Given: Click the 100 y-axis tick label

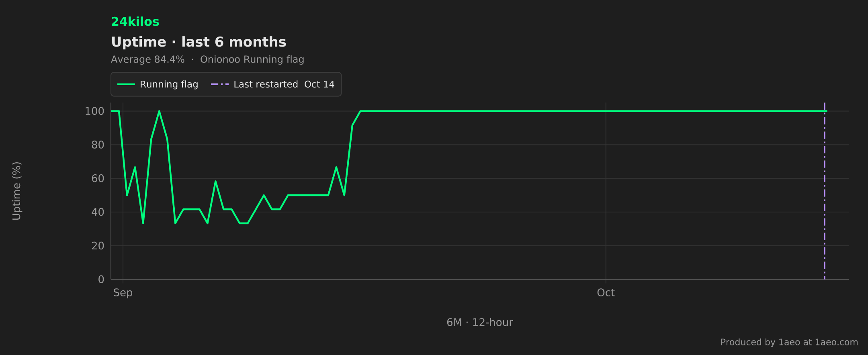Looking at the screenshot, I should [94, 111].
